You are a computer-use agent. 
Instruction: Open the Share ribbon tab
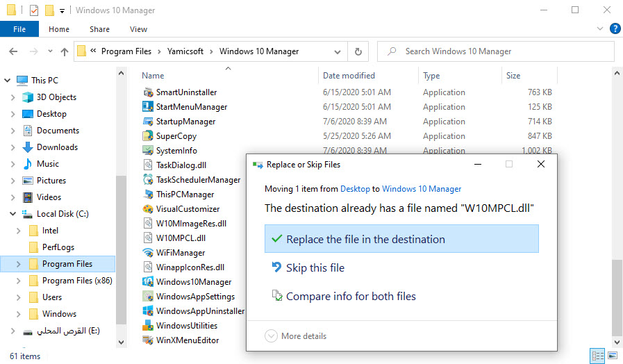pos(99,29)
